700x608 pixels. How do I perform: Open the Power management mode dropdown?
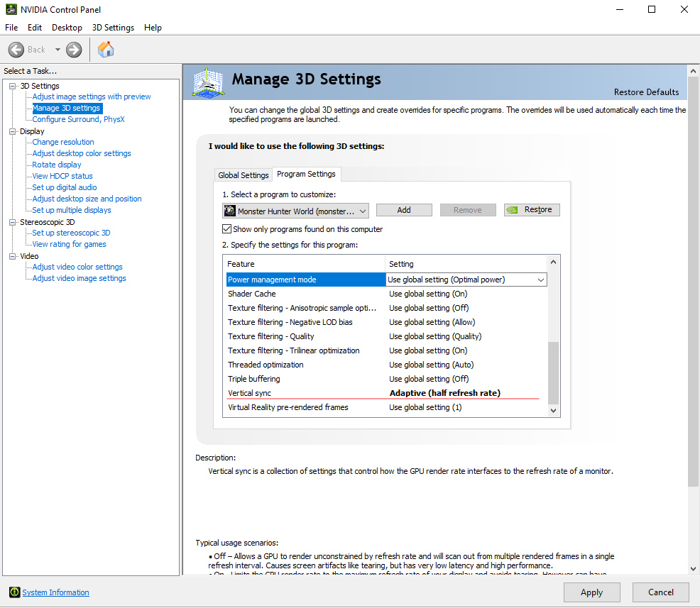point(541,280)
